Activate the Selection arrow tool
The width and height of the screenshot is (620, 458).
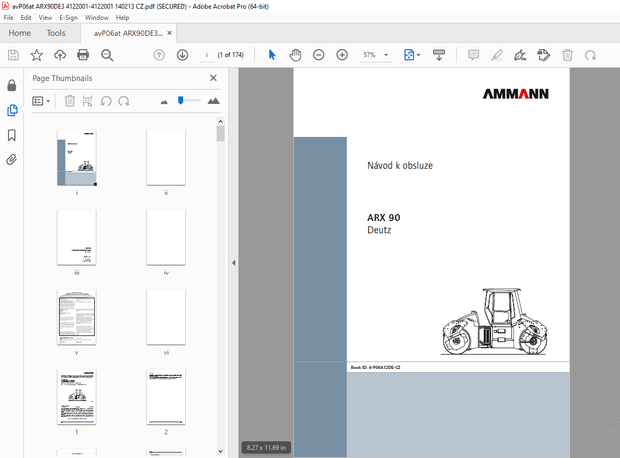pos(271,55)
